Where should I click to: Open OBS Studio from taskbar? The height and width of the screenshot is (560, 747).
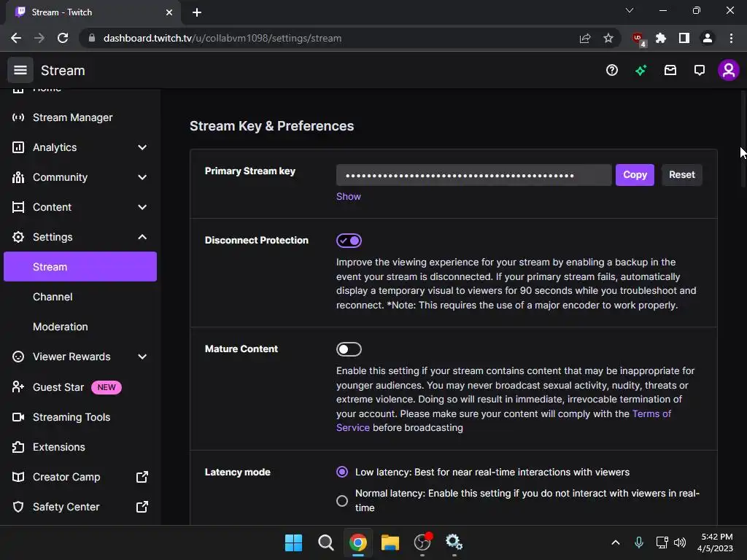click(422, 542)
